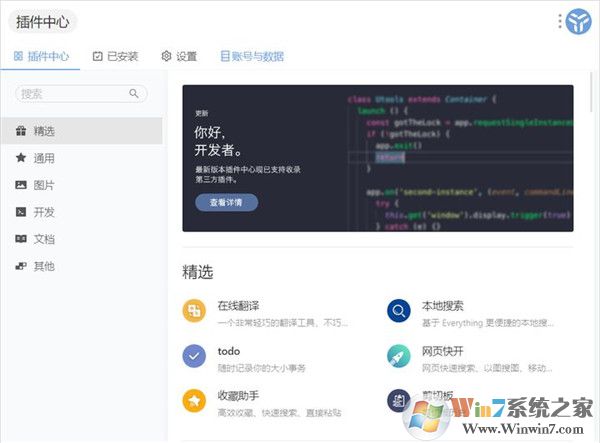
Task: Click the terminal icon beside 开发
Action: coord(21,212)
